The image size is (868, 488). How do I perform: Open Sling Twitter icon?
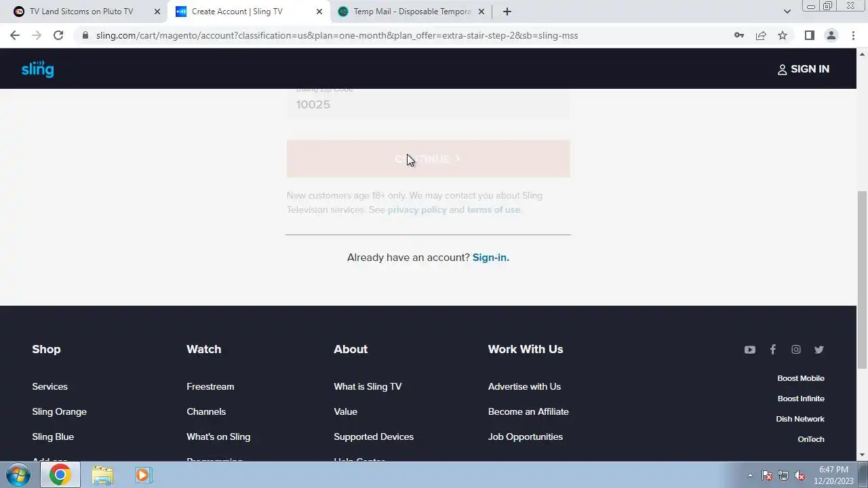click(818, 350)
